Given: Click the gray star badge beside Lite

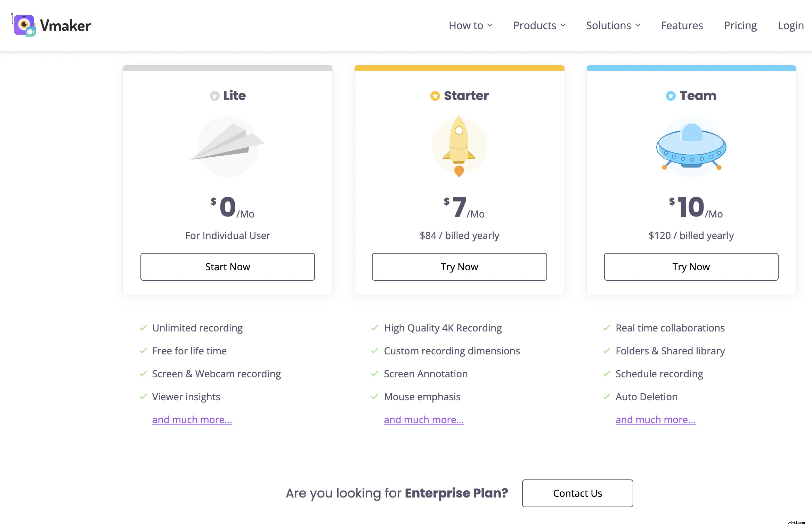Looking at the screenshot, I should [214, 96].
